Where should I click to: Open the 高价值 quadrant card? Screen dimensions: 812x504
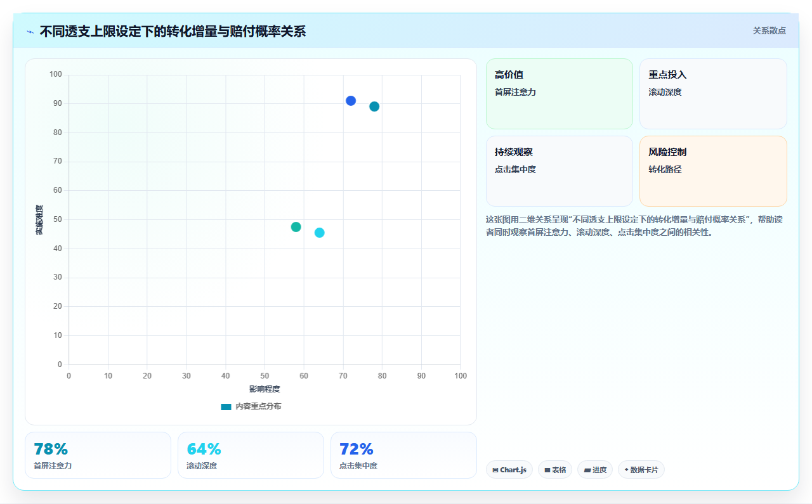click(560, 94)
